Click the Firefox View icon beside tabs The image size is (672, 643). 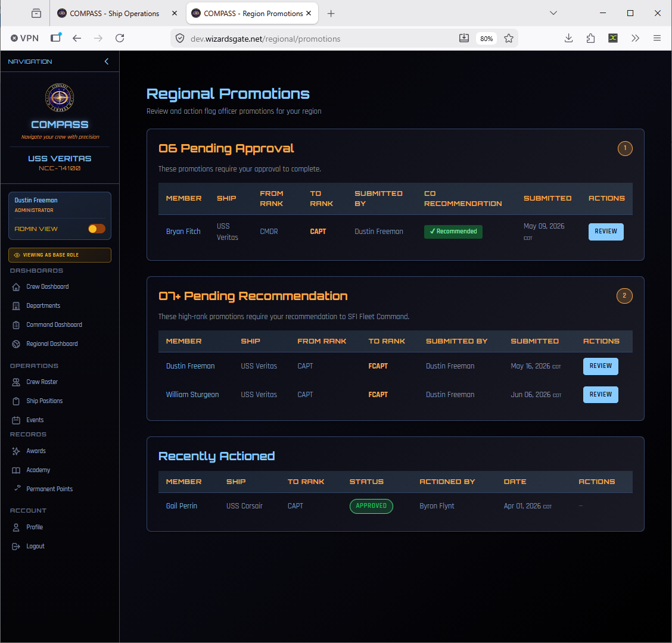tap(36, 13)
